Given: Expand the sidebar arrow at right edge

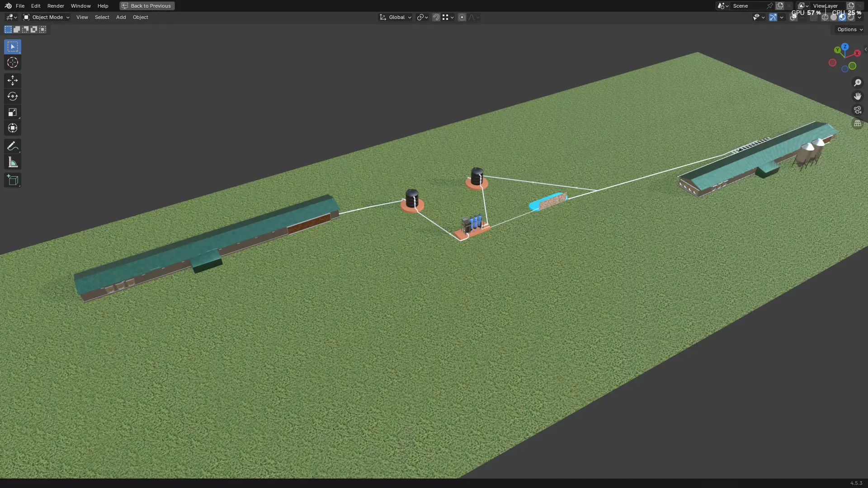Looking at the screenshot, I should pos(865,49).
